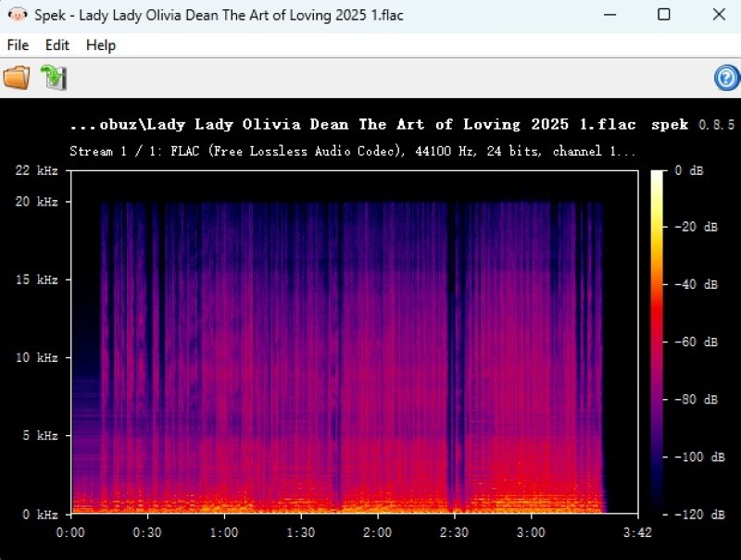This screenshot has height=560, width=741.
Task: Click the 2:00 time label
Action: coord(378,532)
